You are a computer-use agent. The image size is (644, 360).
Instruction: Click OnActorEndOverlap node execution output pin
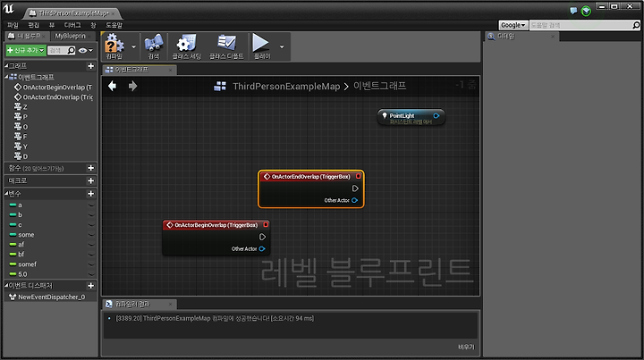[355, 188]
